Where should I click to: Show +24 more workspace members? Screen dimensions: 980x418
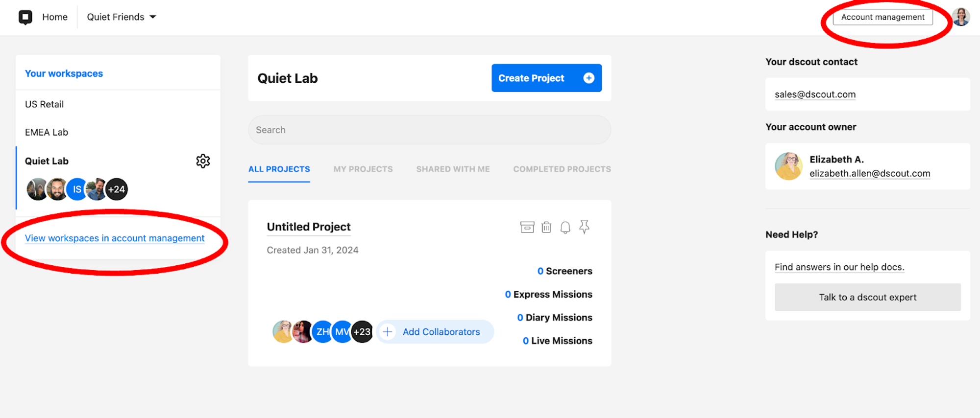(117, 189)
